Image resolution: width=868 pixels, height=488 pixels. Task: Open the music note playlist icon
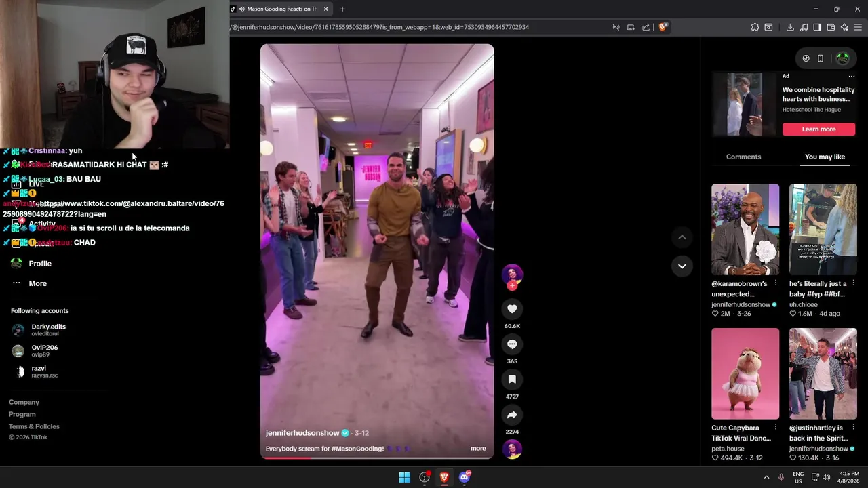click(804, 27)
